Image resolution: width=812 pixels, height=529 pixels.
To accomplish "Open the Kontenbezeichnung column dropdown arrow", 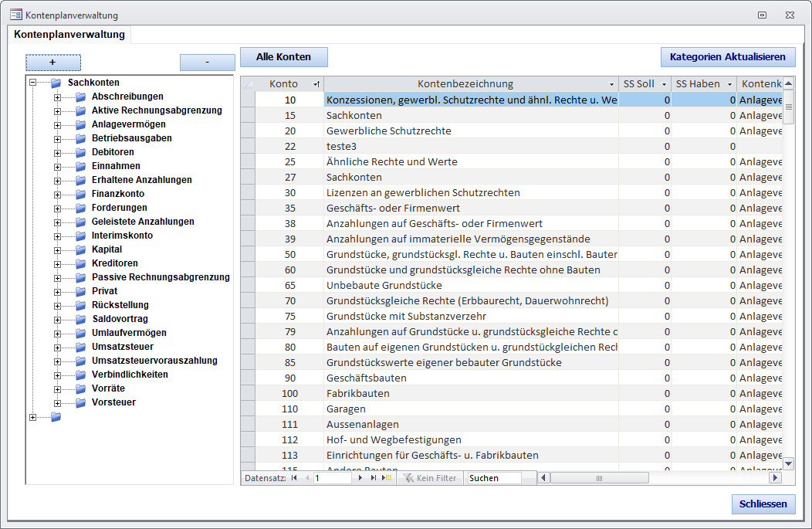I will (x=611, y=84).
